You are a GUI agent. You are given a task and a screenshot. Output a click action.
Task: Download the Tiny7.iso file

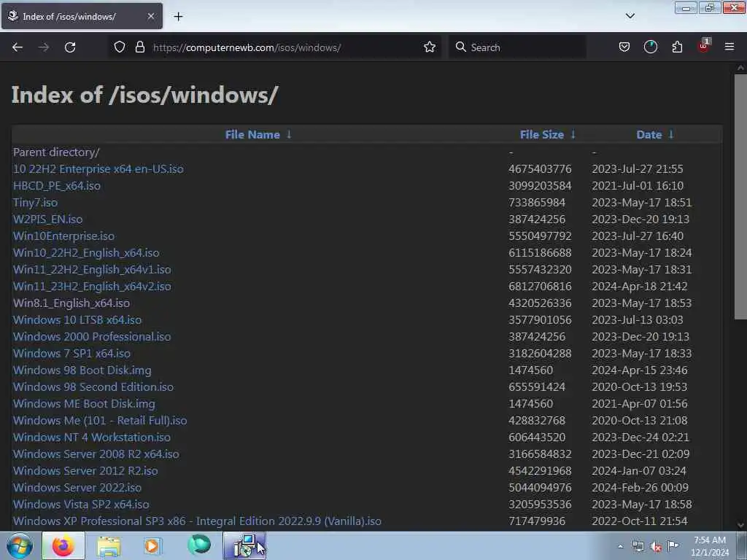click(x=35, y=203)
